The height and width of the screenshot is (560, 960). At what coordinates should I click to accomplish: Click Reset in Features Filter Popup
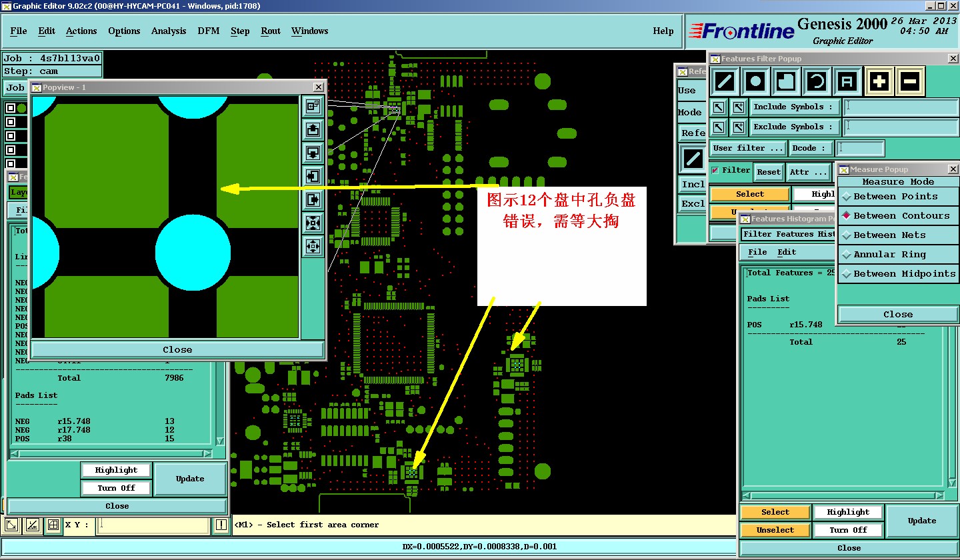(769, 172)
